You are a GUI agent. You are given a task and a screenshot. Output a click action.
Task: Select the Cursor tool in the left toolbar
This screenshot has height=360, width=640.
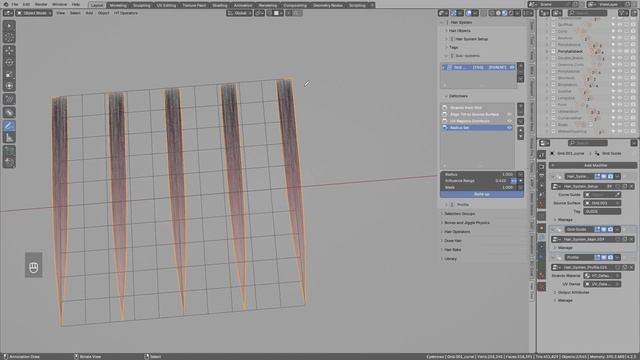point(9,37)
